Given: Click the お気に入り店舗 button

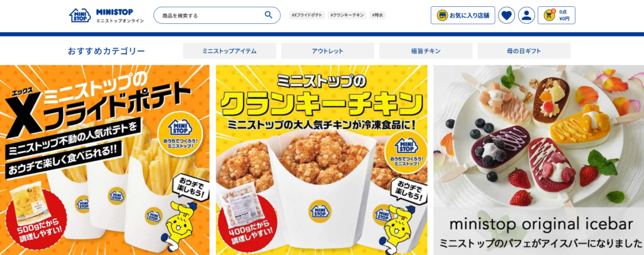Looking at the screenshot, I should click(463, 16).
